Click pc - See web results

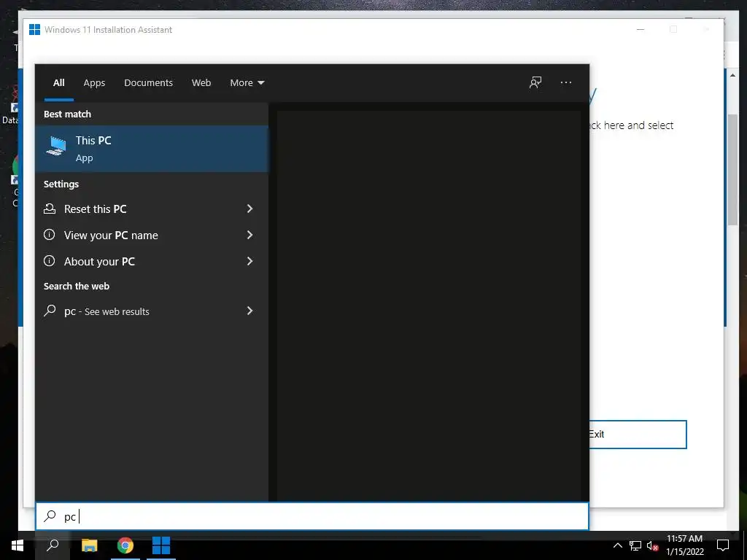(152, 311)
